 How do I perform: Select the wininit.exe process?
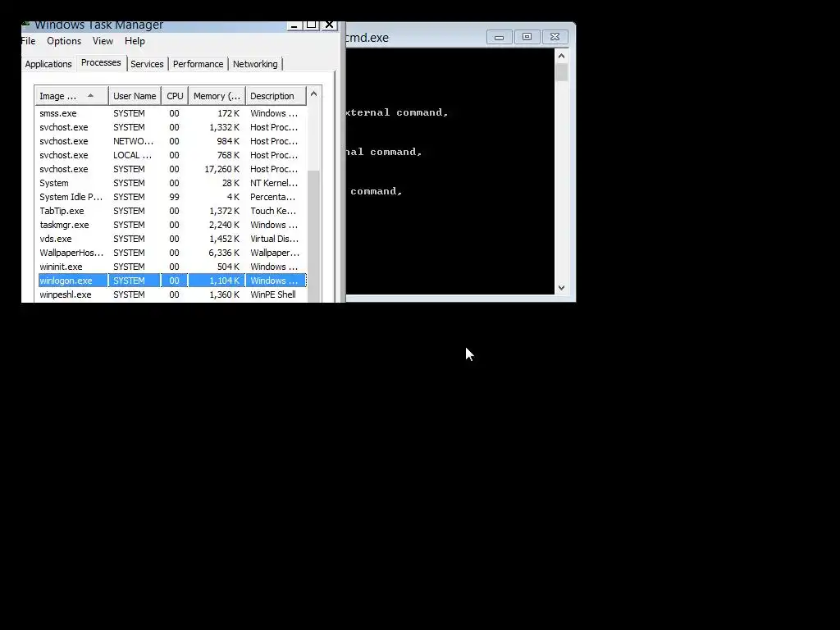[171, 267]
